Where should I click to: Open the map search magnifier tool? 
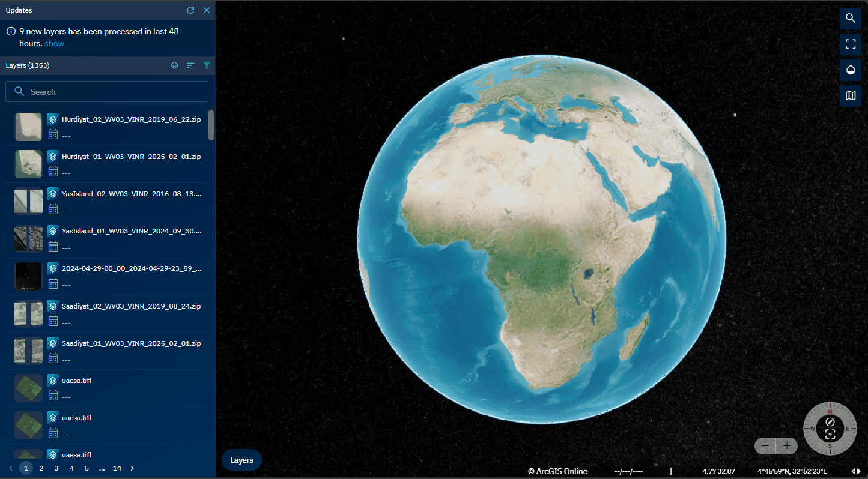click(850, 18)
